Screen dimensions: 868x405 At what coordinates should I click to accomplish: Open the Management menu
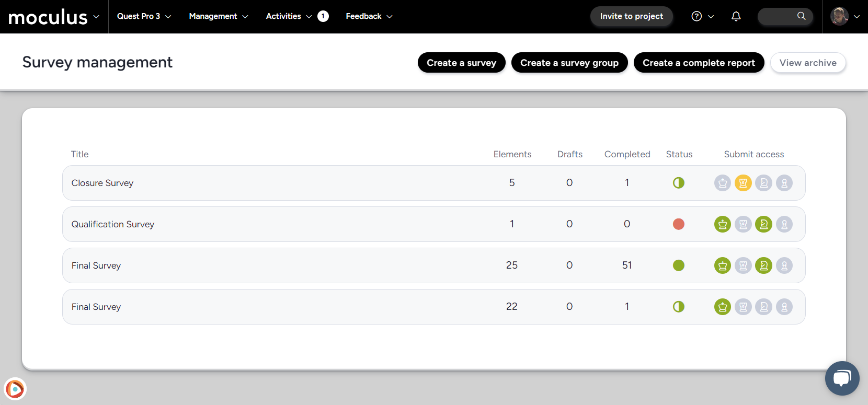click(218, 16)
